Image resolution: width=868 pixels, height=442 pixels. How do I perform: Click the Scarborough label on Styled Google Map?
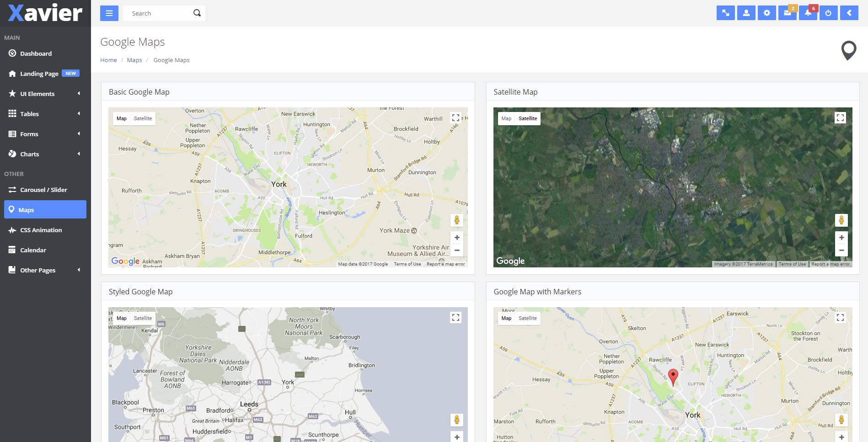click(x=345, y=337)
